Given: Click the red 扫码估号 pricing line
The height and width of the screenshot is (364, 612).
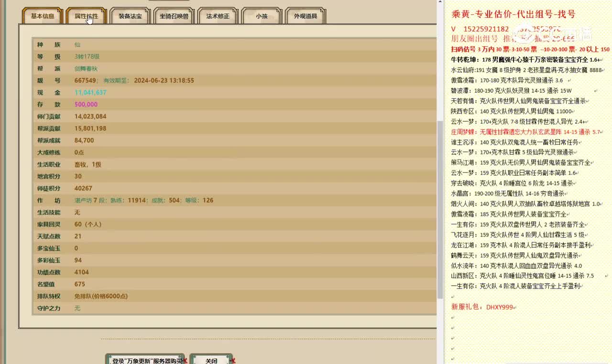Looking at the screenshot, I should click(530, 49).
